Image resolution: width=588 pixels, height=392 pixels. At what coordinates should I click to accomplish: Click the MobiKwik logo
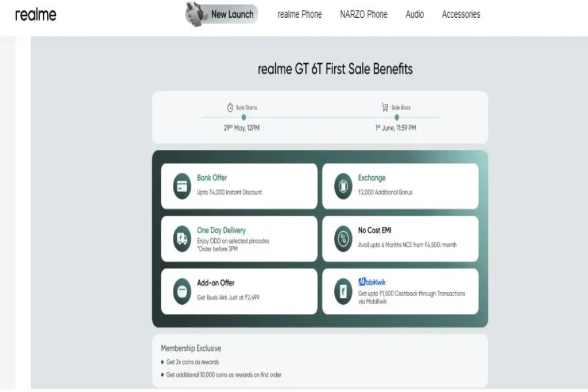372,282
